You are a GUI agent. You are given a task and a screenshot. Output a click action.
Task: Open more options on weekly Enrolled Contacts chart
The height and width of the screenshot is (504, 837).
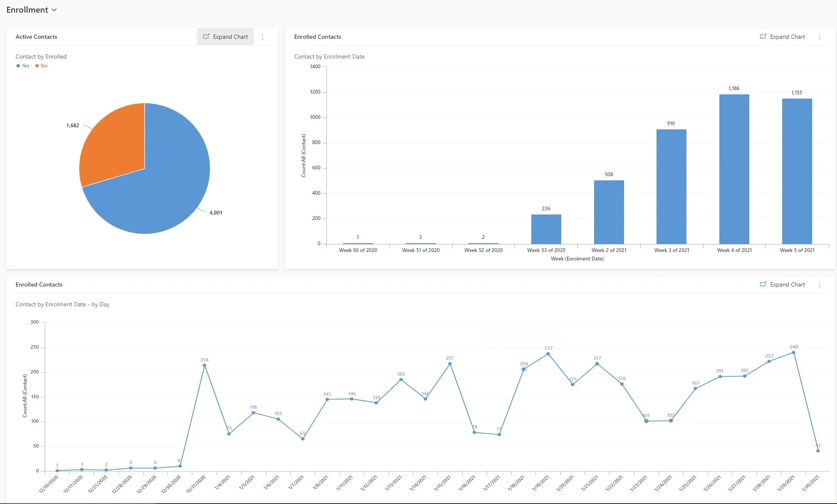pyautogui.click(x=820, y=37)
